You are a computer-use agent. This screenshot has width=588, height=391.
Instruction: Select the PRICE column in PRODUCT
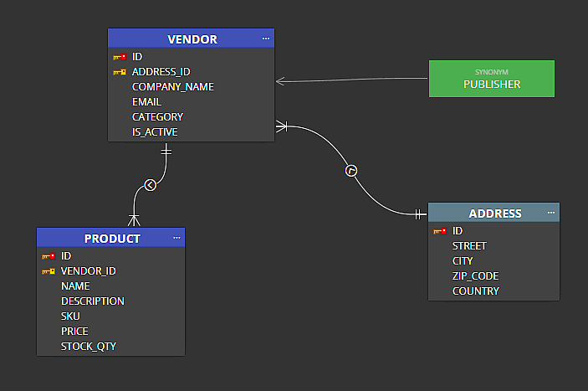tap(74, 332)
